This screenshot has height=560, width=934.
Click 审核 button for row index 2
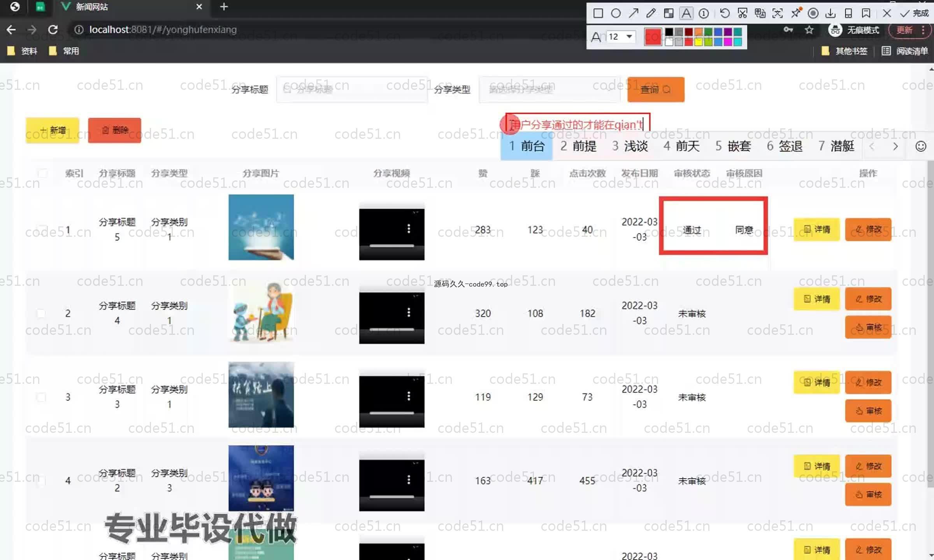868,327
